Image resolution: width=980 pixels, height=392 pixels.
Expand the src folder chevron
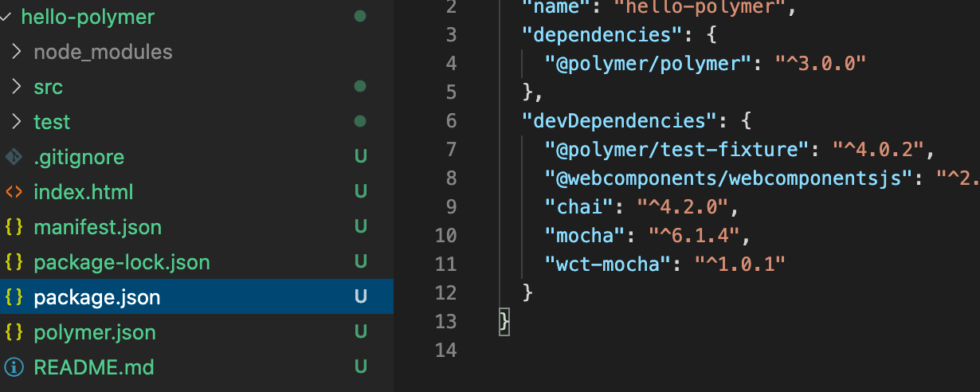click(x=17, y=87)
